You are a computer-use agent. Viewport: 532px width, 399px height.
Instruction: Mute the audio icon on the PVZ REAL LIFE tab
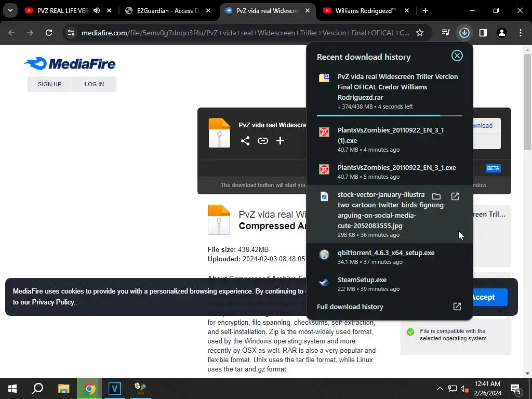tap(97, 10)
